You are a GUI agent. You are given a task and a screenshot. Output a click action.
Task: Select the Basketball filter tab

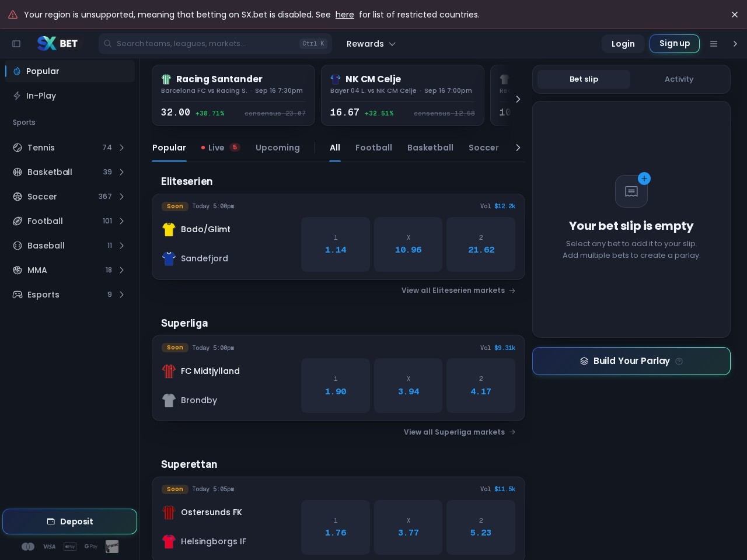click(x=430, y=148)
